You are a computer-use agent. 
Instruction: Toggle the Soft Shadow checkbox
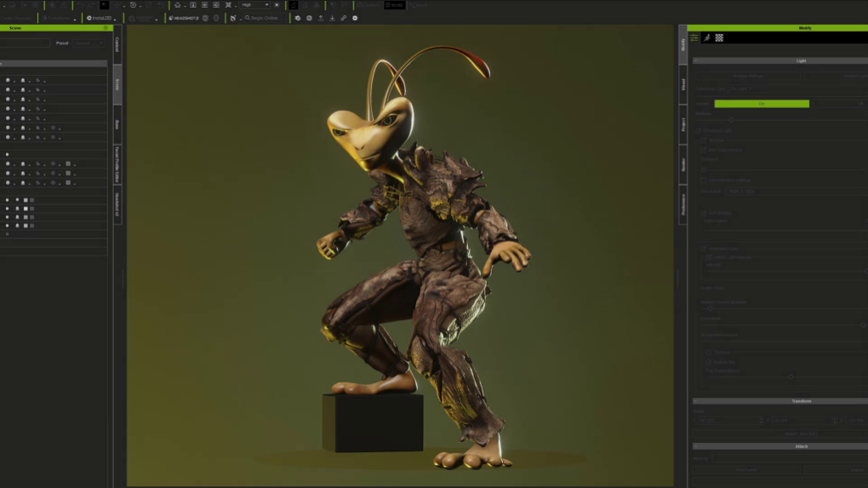704,213
